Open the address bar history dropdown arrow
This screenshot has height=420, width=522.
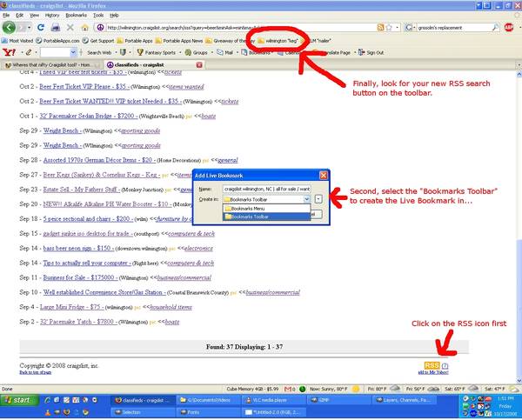click(x=398, y=28)
